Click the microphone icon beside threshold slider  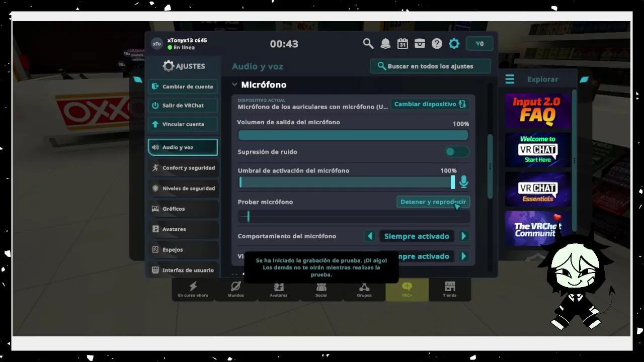(x=463, y=182)
